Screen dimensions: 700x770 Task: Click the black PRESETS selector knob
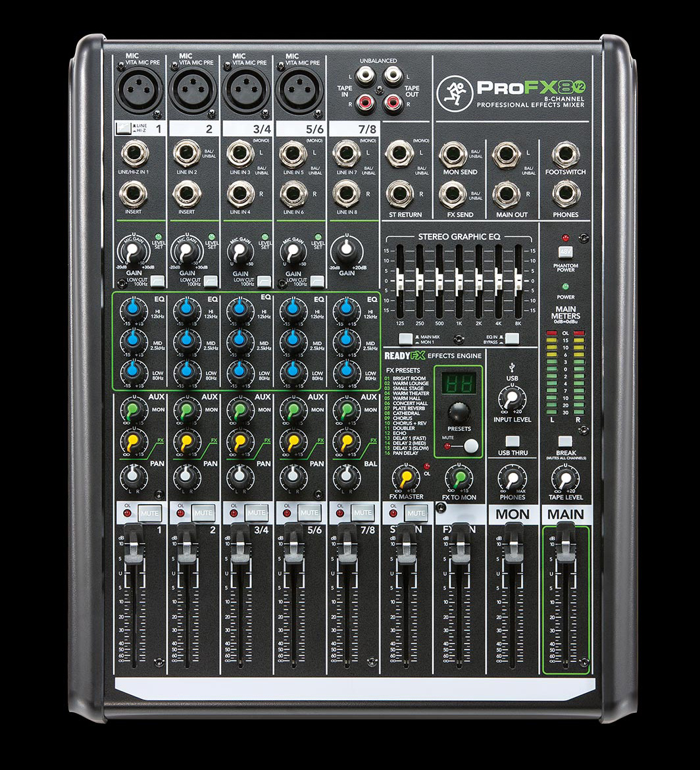click(459, 411)
